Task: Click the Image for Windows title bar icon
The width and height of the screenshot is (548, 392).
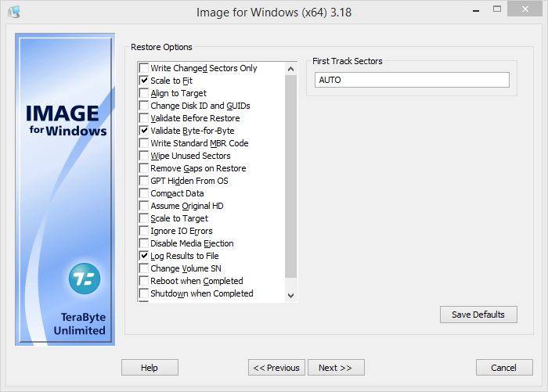Action: (14, 13)
